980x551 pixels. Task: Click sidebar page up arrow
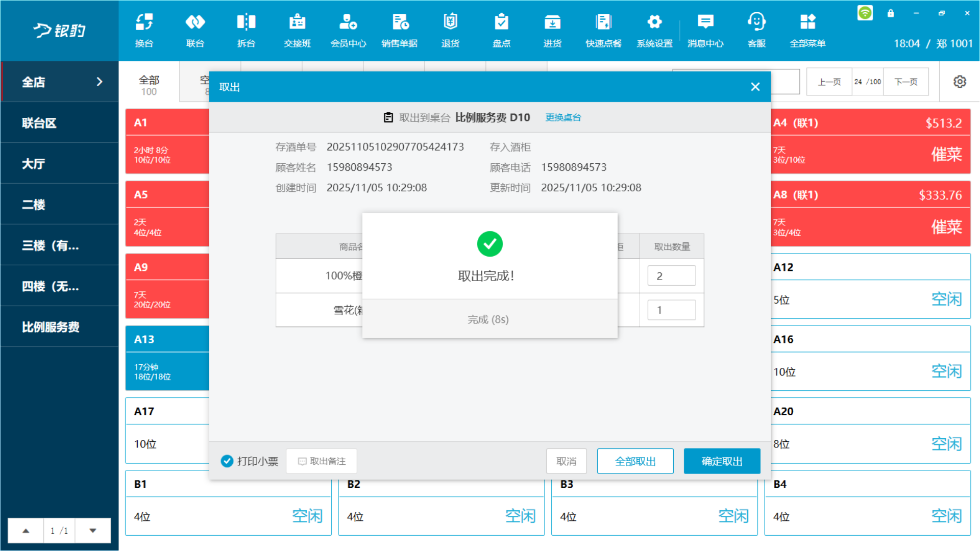pyautogui.click(x=26, y=531)
